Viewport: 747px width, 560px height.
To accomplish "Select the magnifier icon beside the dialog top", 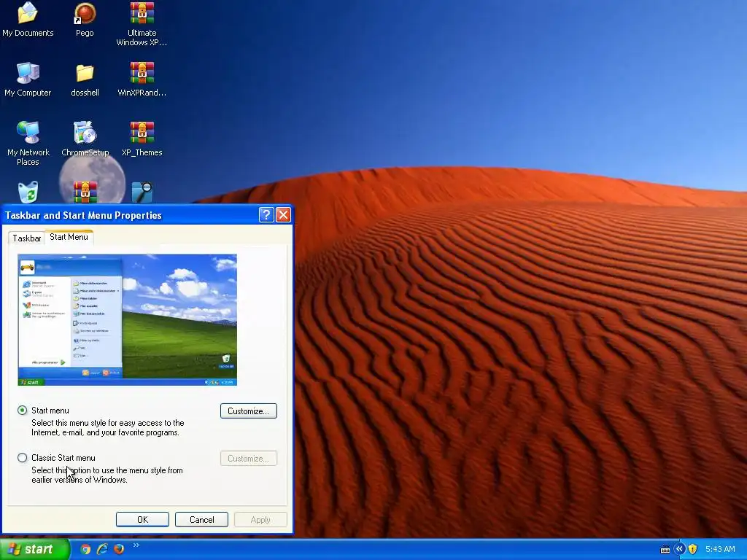I will [142, 192].
